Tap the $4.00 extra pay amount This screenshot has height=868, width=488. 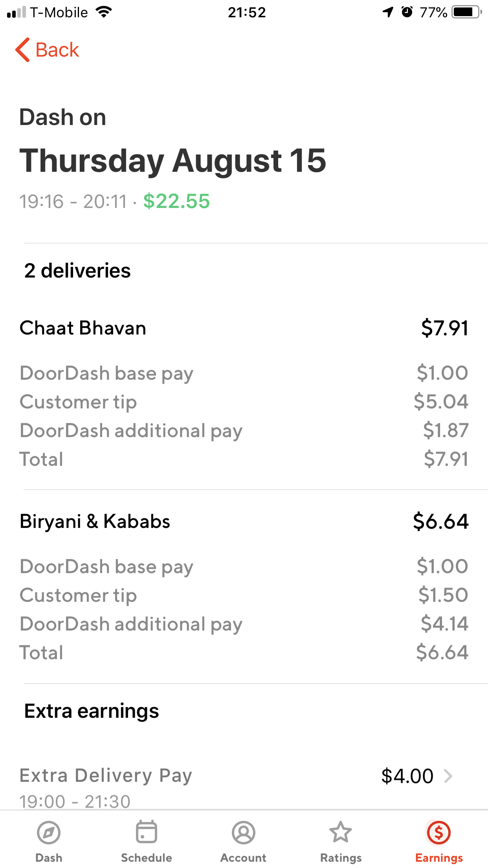click(x=407, y=776)
